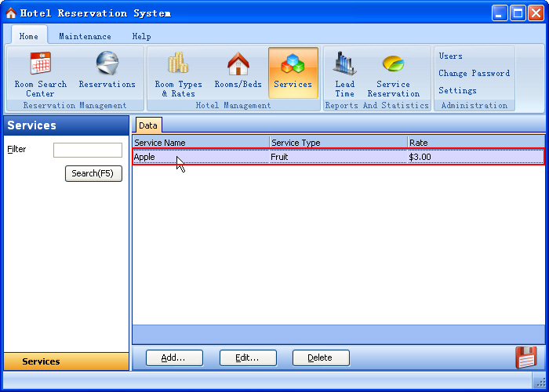Click the red floppy disk save icon

[525, 357]
